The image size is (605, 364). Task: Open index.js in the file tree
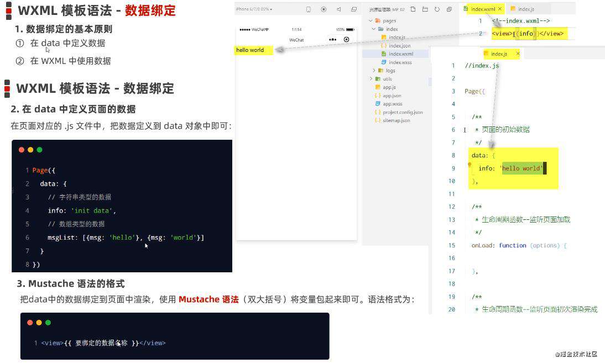(x=397, y=38)
